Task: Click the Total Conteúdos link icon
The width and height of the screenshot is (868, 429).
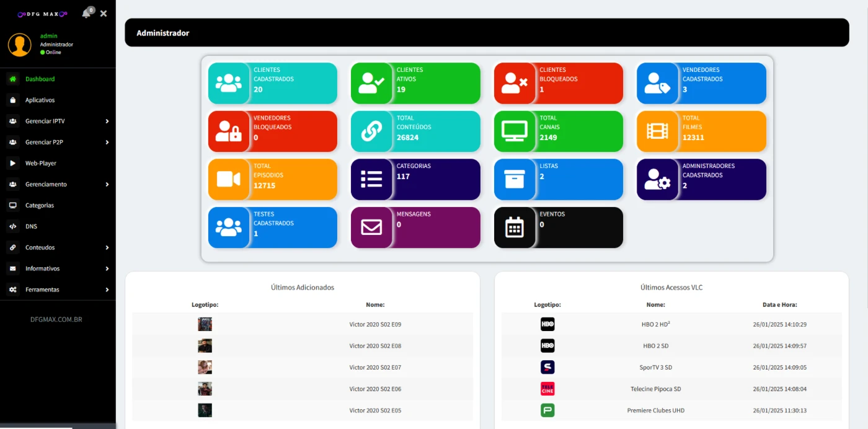Action: 371,131
